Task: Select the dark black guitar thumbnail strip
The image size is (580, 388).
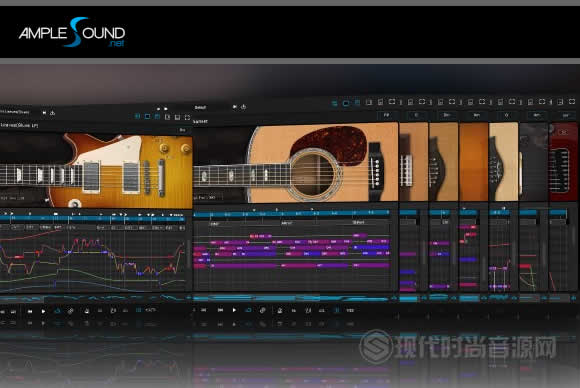Action: (533, 162)
